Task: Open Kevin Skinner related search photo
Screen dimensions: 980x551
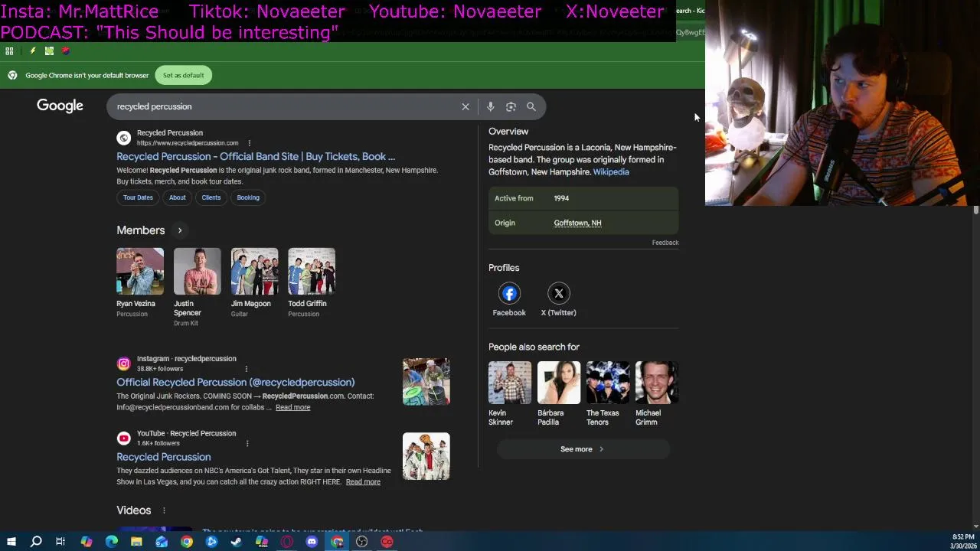Action: coord(510,383)
